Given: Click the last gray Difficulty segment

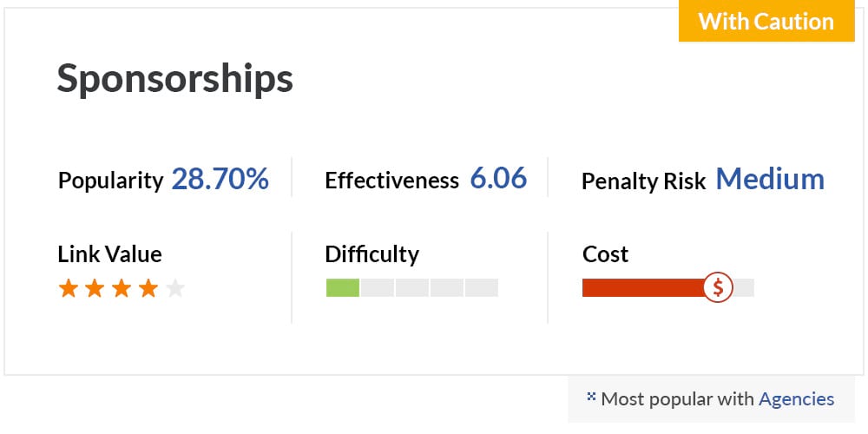Looking at the screenshot, I should click(x=481, y=288).
